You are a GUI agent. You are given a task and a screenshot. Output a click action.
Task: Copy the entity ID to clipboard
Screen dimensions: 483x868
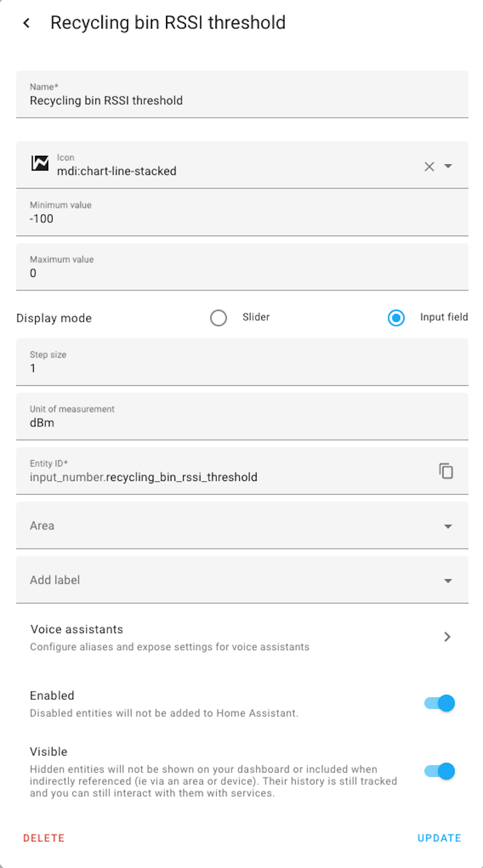(446, 471)
